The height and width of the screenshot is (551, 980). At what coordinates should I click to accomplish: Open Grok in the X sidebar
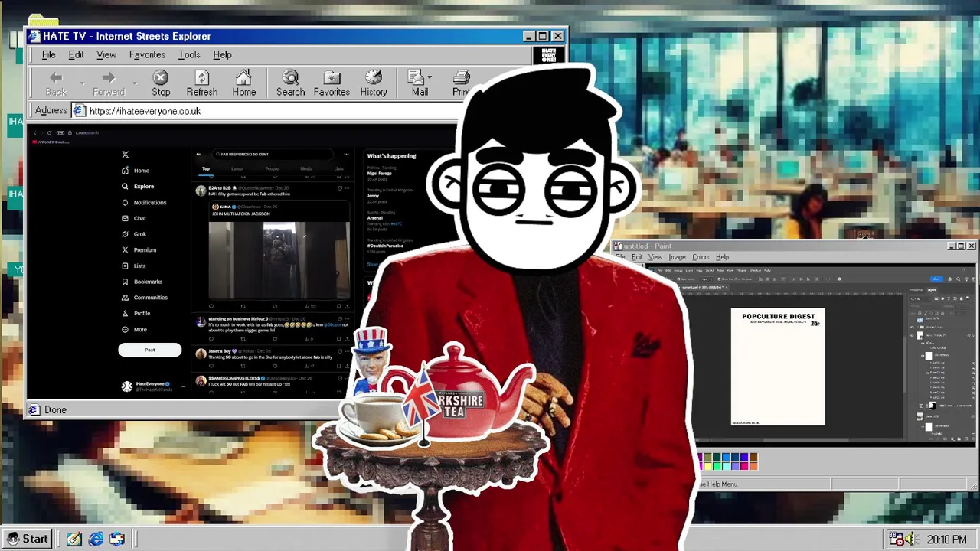tap(135, 234)
